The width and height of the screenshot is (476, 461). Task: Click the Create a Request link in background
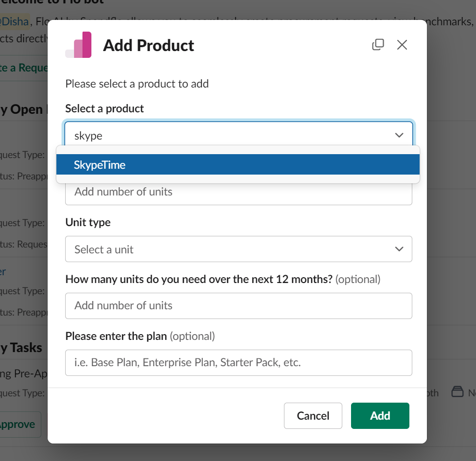(x=24, y=68)
